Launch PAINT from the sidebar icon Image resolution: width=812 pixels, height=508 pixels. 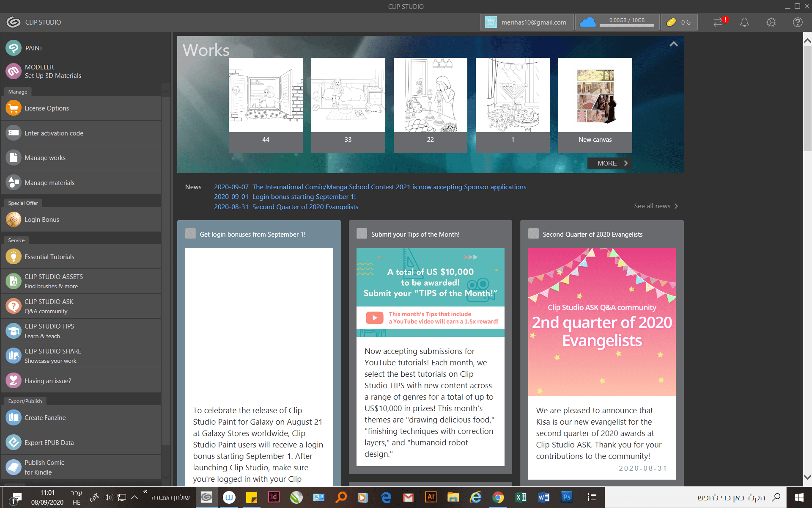tap(14, 48)
